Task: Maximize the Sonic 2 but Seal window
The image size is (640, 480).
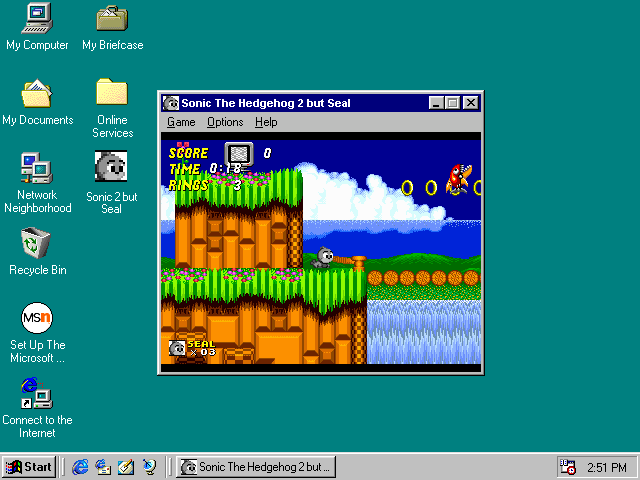Action: [452, 103]
